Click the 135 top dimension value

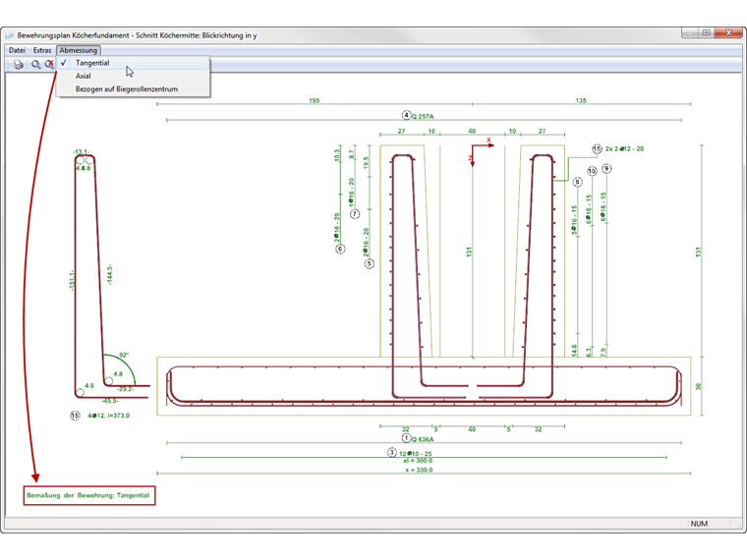pyautogui.click(x=581, y=100)
